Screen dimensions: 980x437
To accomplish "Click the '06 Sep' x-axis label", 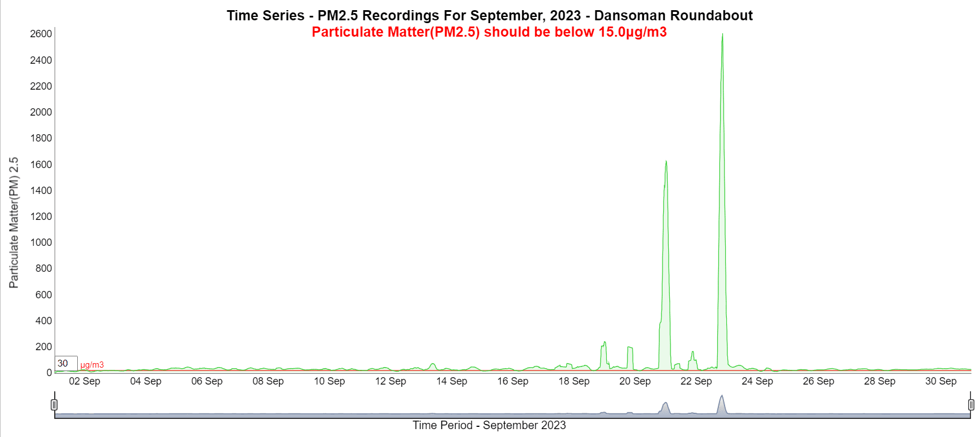I will (207, 381).
